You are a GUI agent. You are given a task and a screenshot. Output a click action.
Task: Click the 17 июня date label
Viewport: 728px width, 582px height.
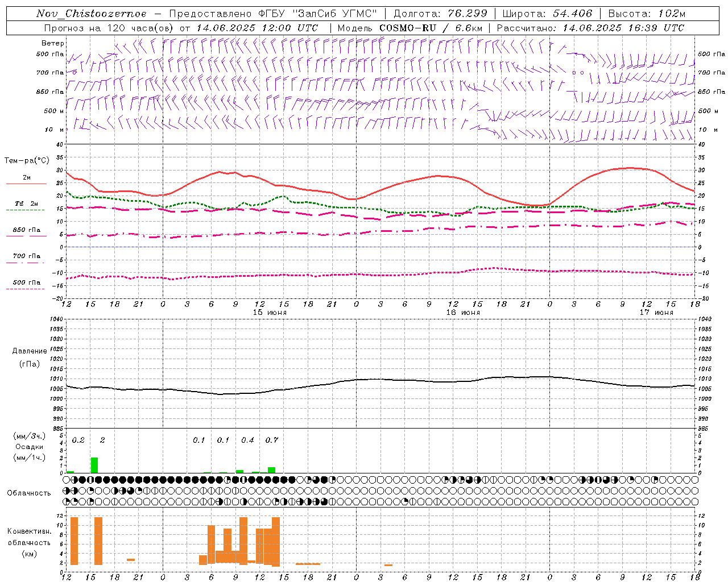(x=656, y=313)
